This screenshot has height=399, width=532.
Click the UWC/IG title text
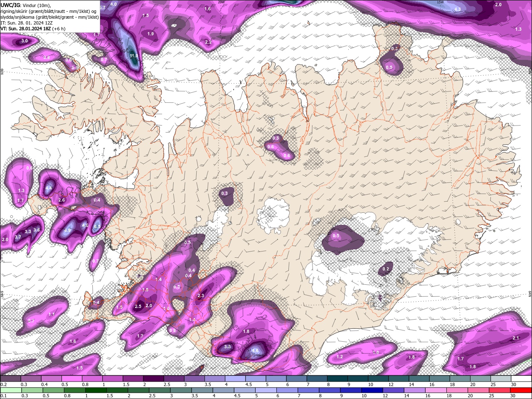point(10,5)
